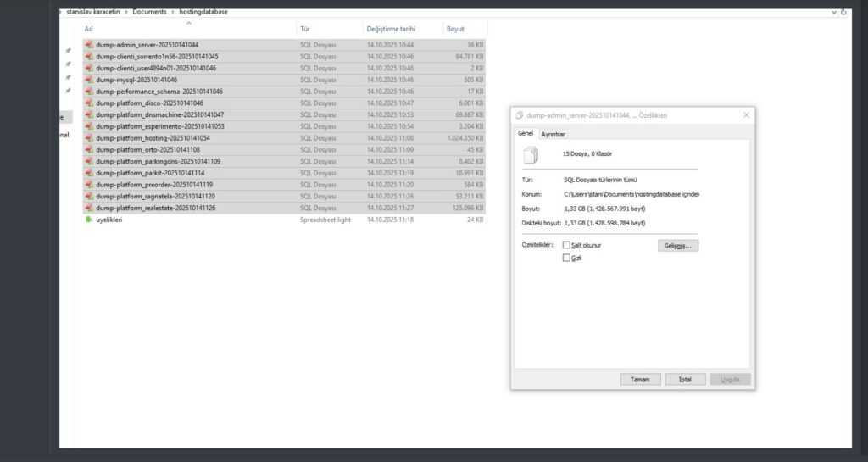Click the dump-clienti_sorrento1n56 file icon

click(x=88, y=56)
